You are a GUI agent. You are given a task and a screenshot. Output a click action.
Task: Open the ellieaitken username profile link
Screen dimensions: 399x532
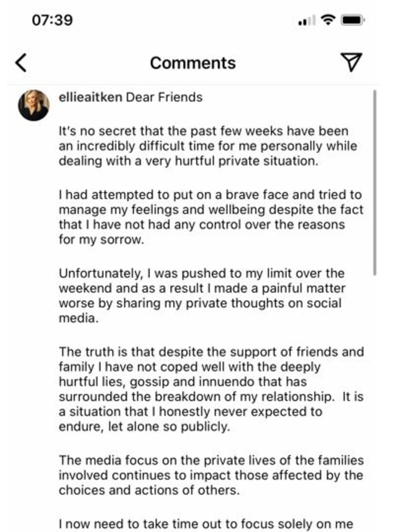90,97
